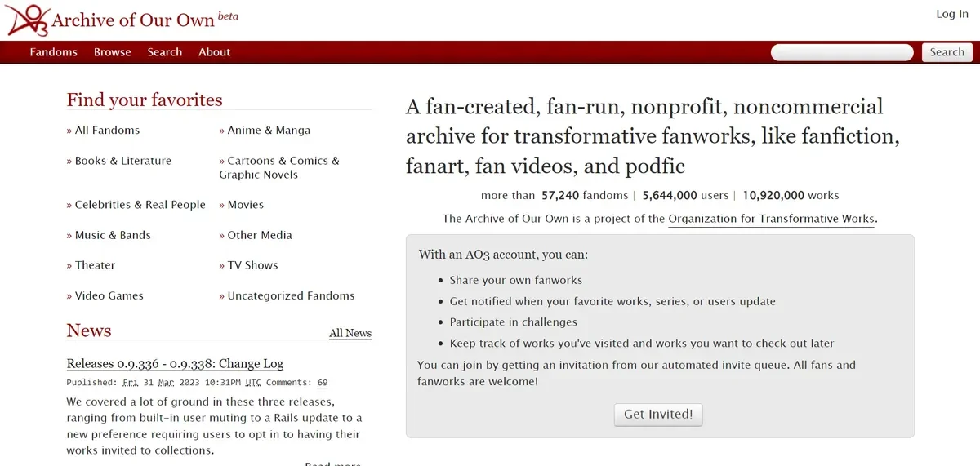View Uncategorized Fandoms
The height and width of the screenshot is (466, 980).
point(291,295)
